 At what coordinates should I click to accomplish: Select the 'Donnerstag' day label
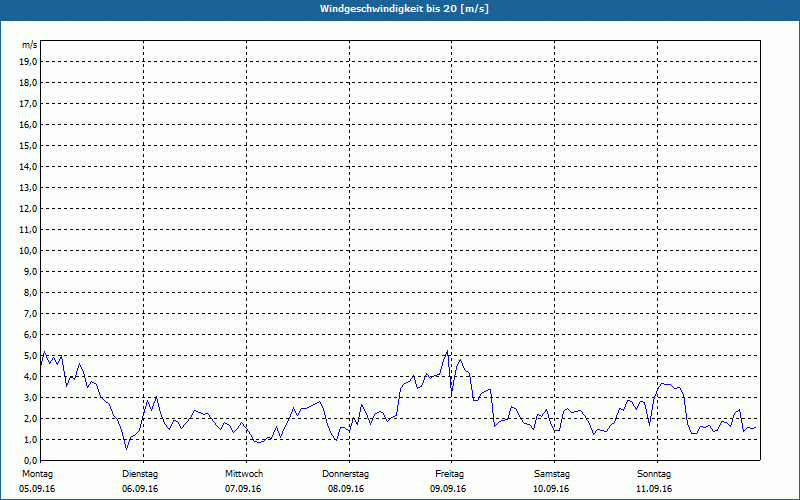345,474
